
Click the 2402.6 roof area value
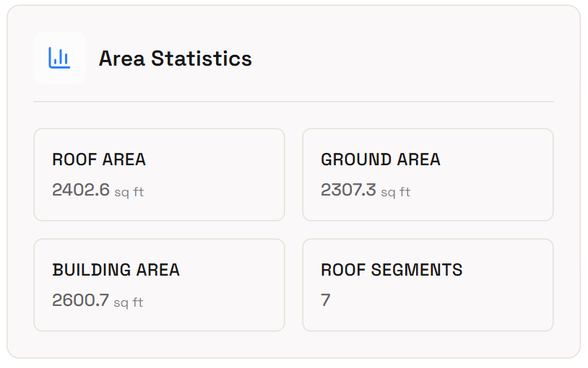[81, 190]
